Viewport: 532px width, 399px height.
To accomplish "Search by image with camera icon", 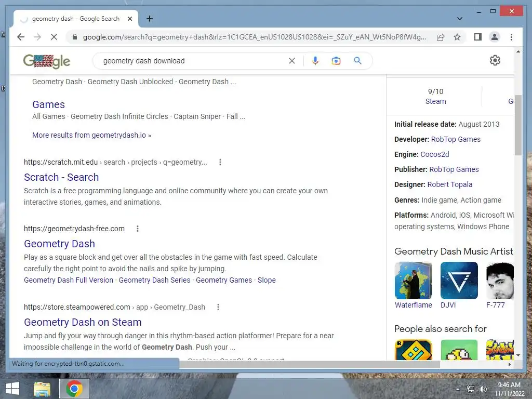I will tap(336, 61).
